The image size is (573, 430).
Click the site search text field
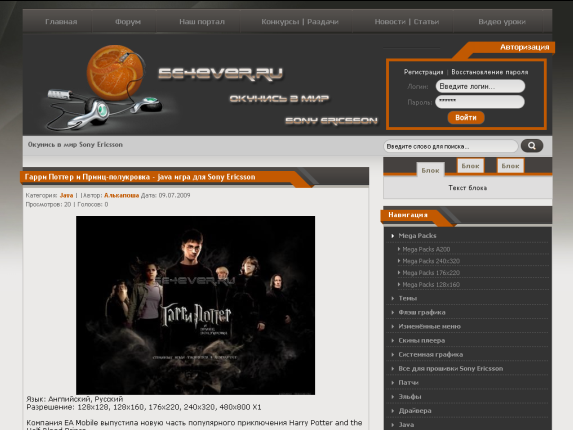tap(451, 146)
